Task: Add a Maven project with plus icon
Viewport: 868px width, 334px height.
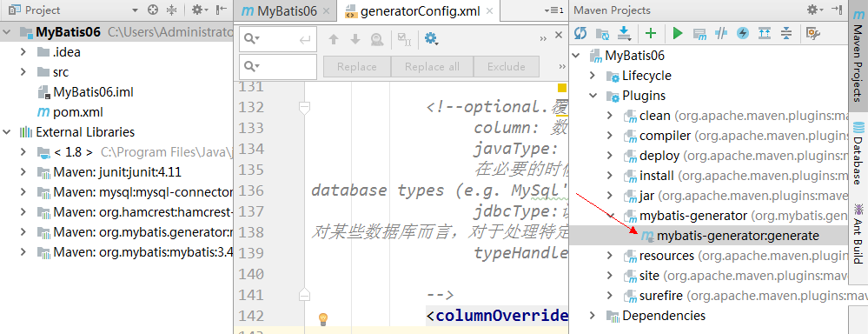Action: pos(651,34)
